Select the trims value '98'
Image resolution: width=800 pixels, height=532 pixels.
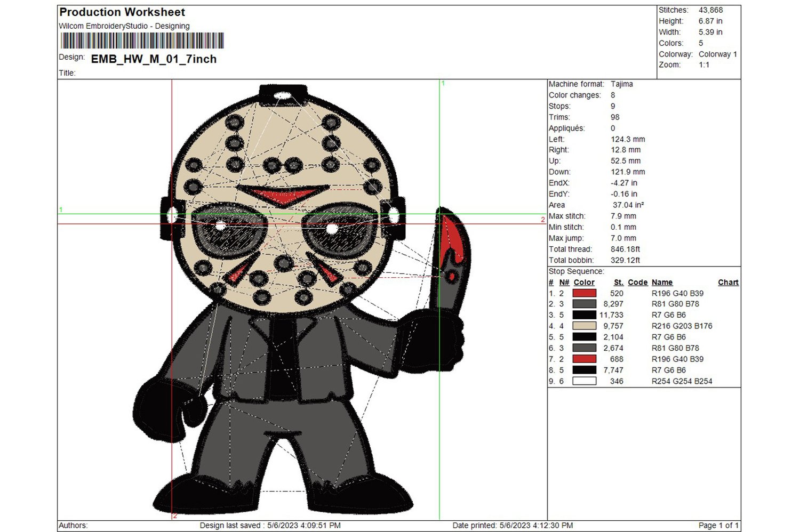[615, 117]
